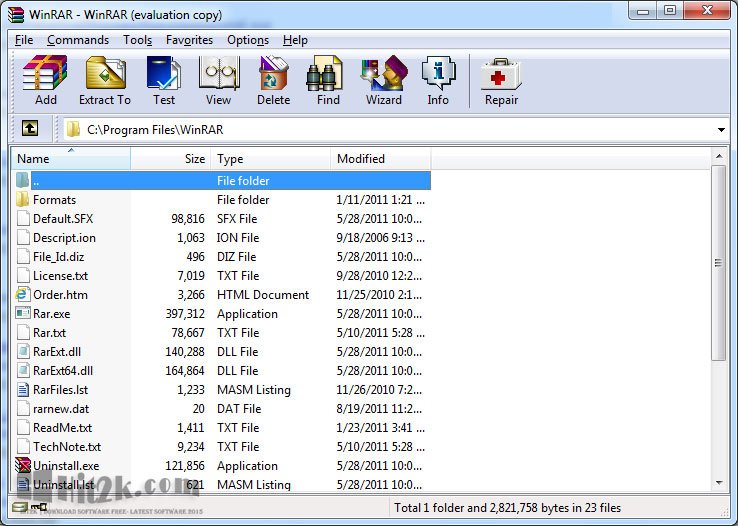738x526 pixels.
Task: Click the RarExt.dll file icon
Action: (23, 351)
